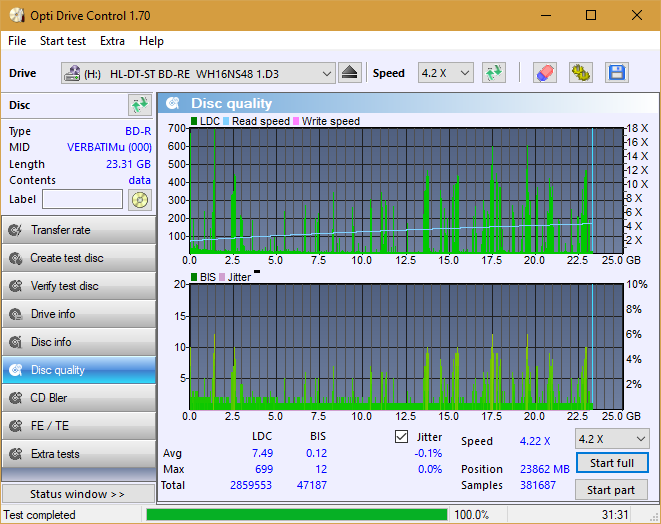
Task: Open the Extra menu
Action: (x=112, y=41)
